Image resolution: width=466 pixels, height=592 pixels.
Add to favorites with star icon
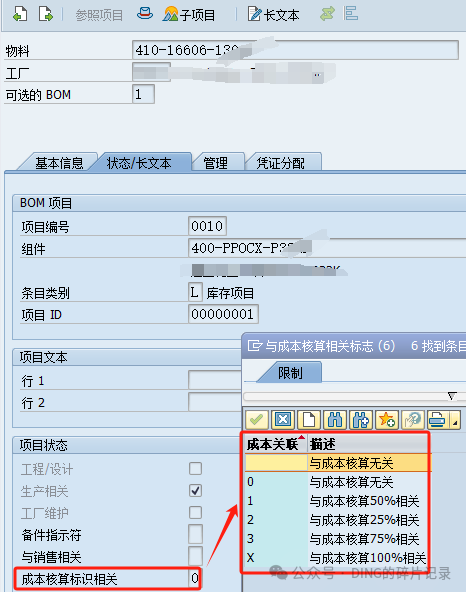tap(387, 420)
